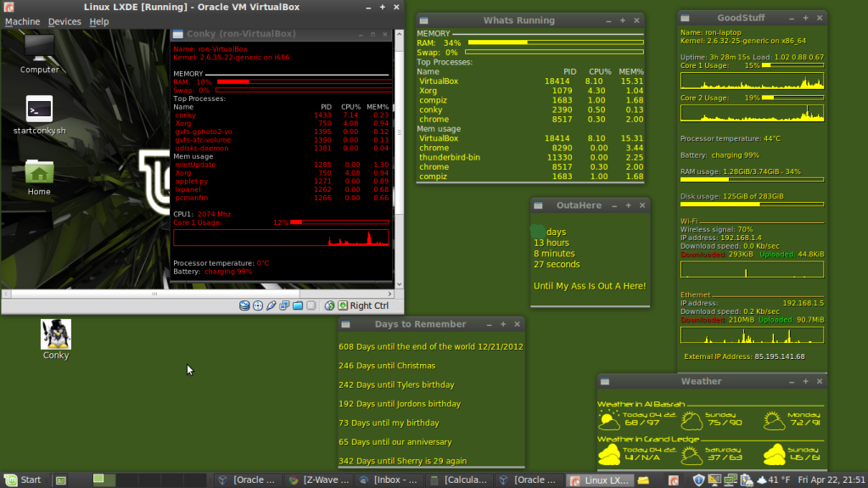Switch to first Oracle VirtualBox taskbar entry
Image resolution: width=868 pixels, height=488 pixels.
click(248, 480)
